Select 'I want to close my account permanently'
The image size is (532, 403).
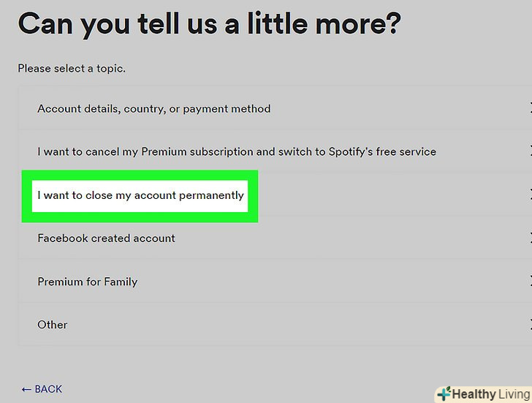click(140, 195)
